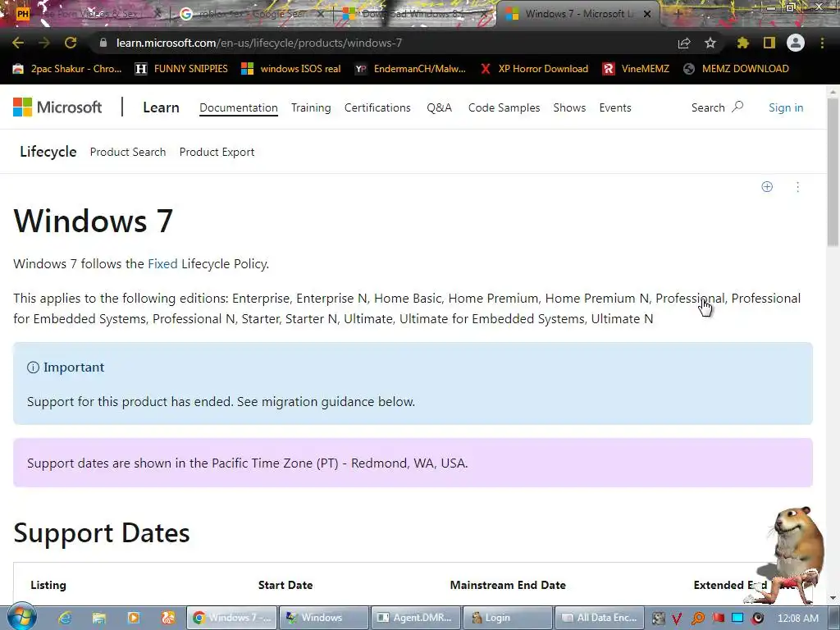Open Chrome's three-dot menu
Image resolution: width=840 pixels, height=630 pixels.
[822, 43]
